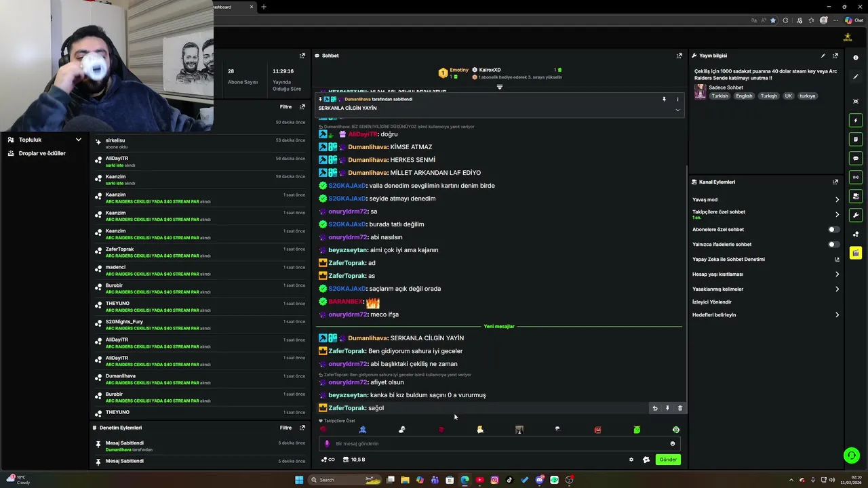Open Yapay Zeka ile Sohbet Denetimi link
868x488 pixels.
[765, 259]
